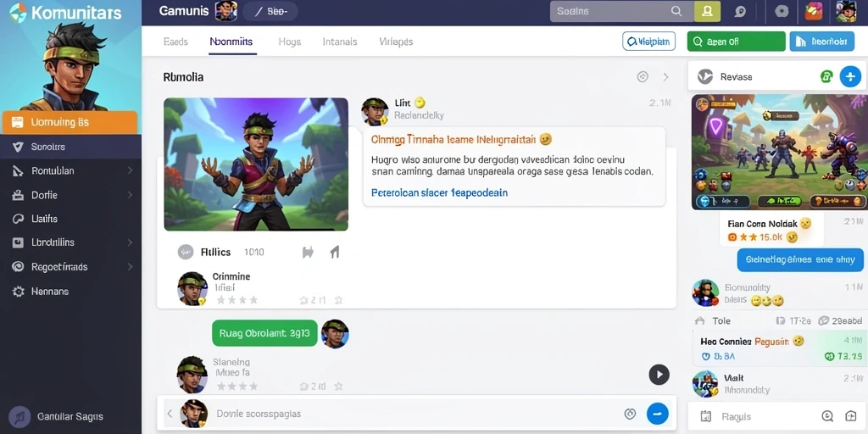Screen dimensions: 868x434
Task: Open the chat bubble icon in top bar
Action: click(740, 12)
